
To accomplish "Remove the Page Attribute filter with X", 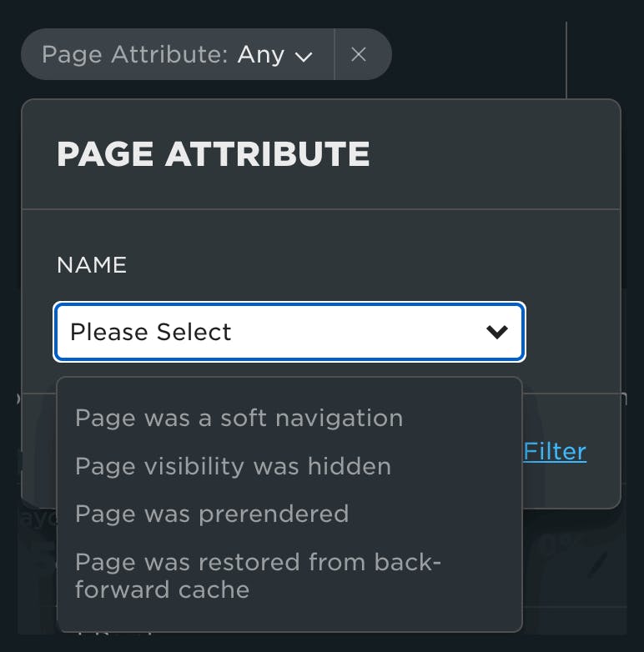I will point(359,55).
